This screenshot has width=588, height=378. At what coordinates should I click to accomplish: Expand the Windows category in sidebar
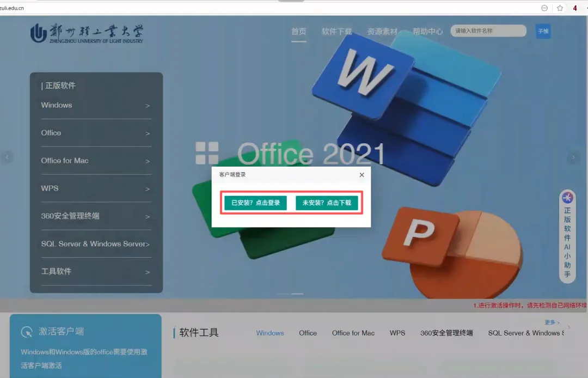[x=96, y=105]
